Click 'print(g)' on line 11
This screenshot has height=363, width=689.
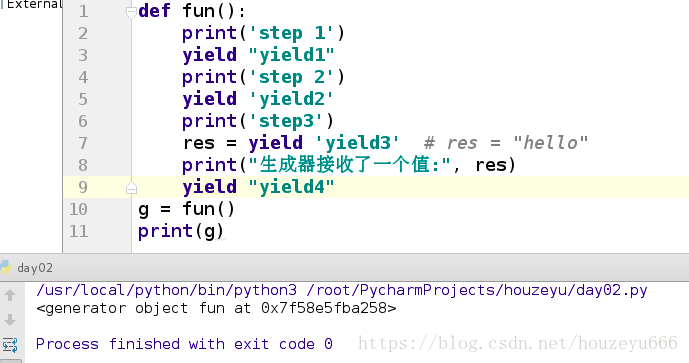point(181,231)
